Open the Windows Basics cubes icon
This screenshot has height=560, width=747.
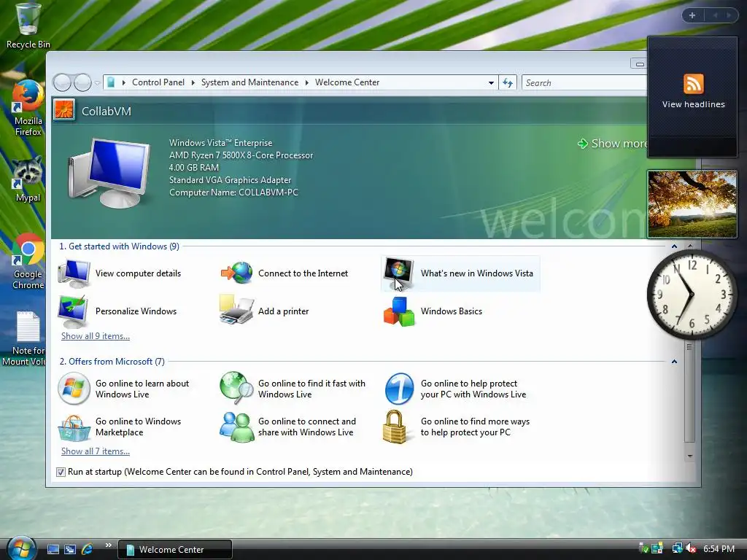pos(399,311)
